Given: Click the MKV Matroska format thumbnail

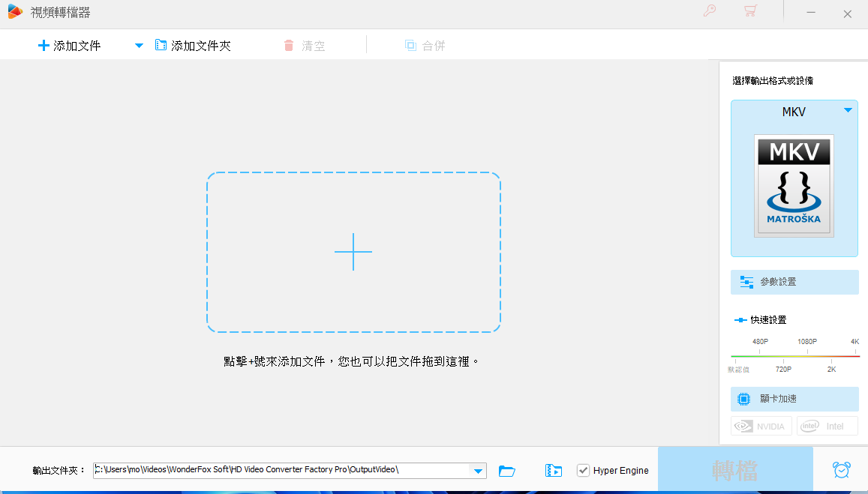Looking at the screenshot, I should (x=794, y=186).
